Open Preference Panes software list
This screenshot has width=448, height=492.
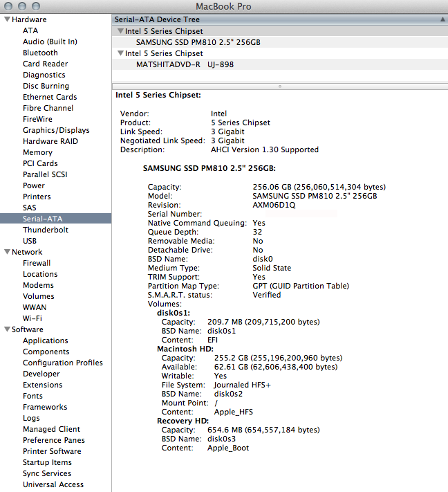[x=53, y=440]
